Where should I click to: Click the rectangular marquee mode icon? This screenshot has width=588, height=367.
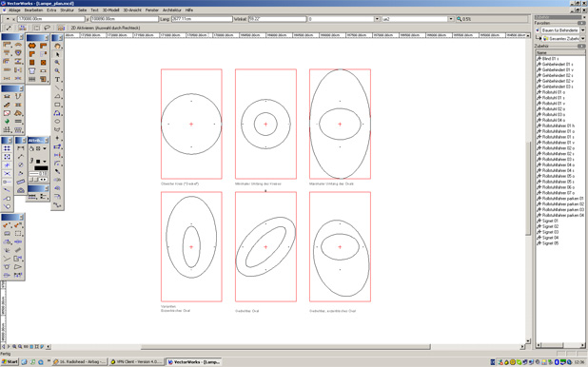pyautogui.click(x=36, y=28)
